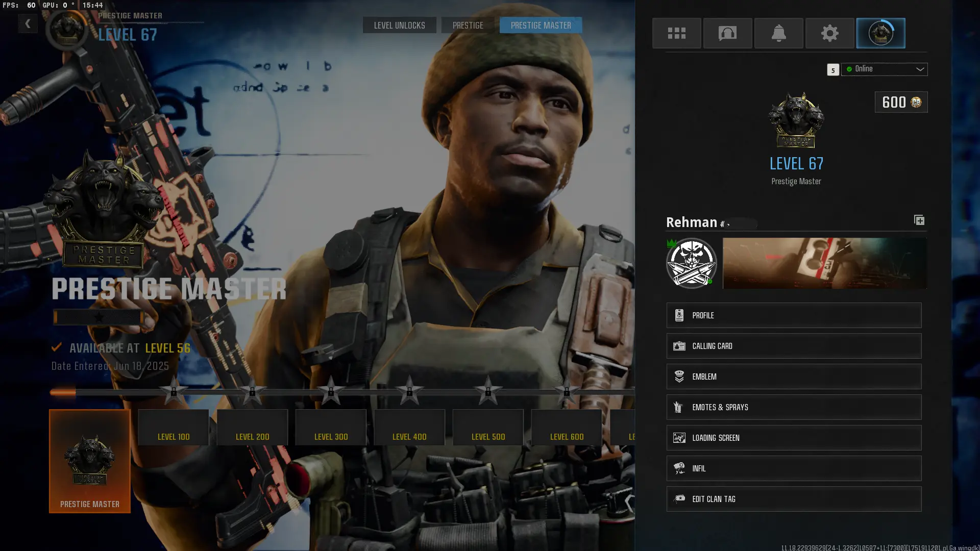Screen dimensions: 980x551
Task: Expand the Online status dropdown
Action: (x=884, y=69)
